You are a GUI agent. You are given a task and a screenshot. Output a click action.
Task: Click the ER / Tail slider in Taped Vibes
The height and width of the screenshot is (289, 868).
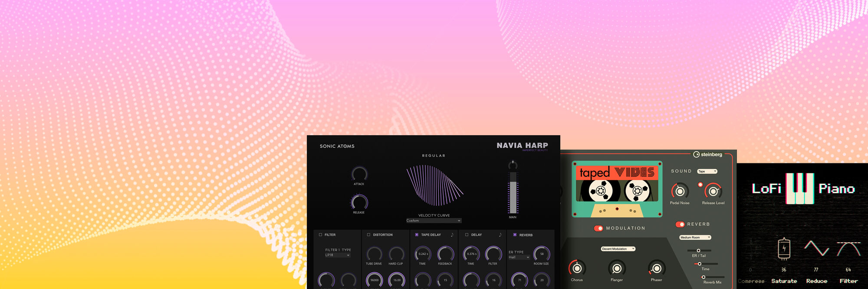click(699, 250)
